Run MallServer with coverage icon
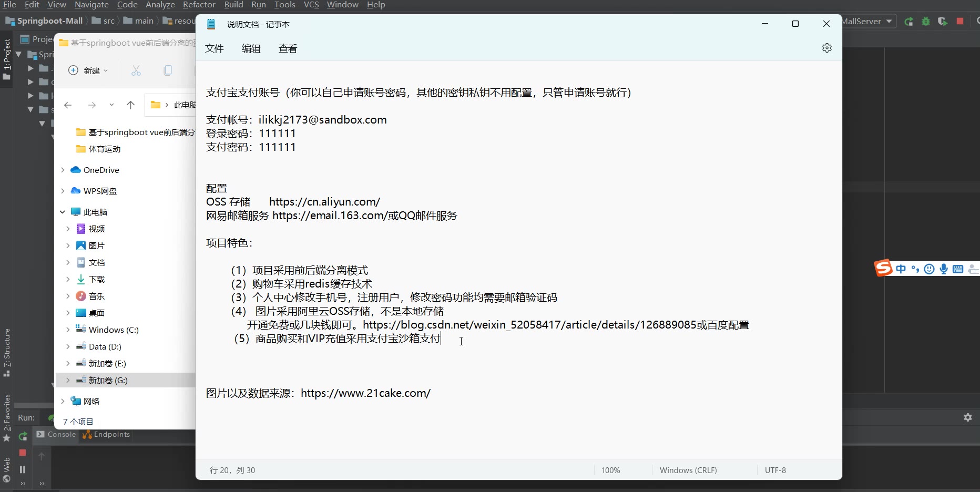980x492 pixels. 943,22
